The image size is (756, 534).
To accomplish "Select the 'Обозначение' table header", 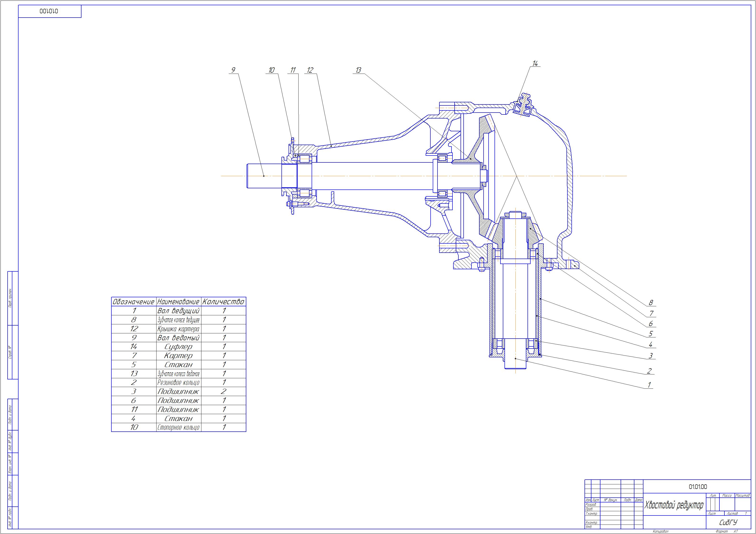I will [x=133, y=302].
